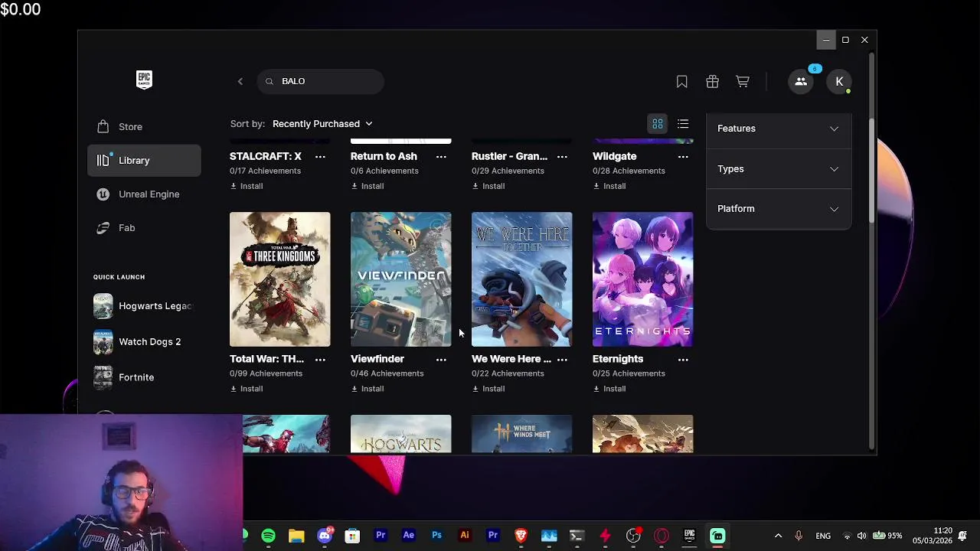Open options menu for We Were Here Together

point(562,359)
